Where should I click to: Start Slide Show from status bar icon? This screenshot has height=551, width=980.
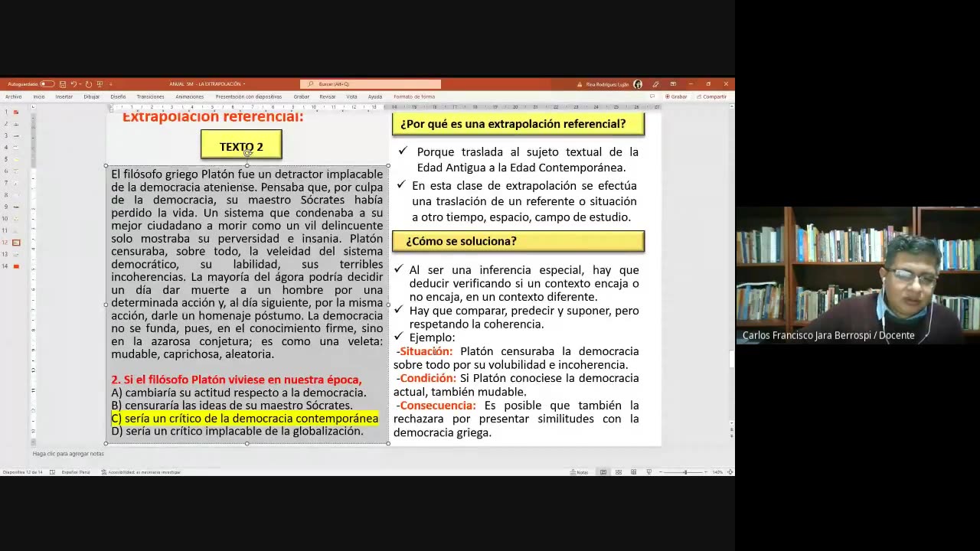pos(649,472)
